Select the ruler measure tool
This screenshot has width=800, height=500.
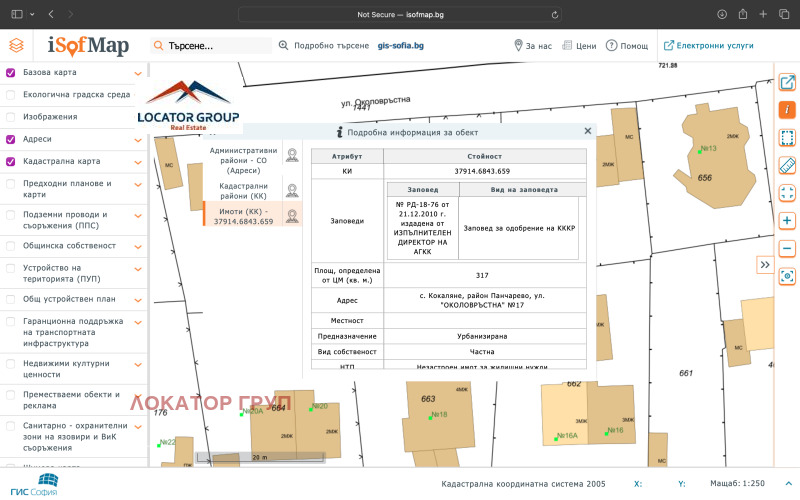click(x=787, y=165)
